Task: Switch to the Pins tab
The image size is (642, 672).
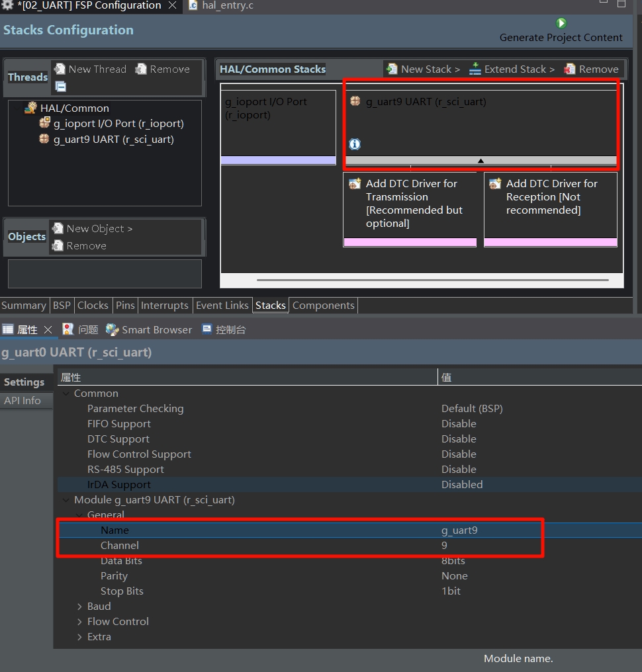Action: (124, 305)
